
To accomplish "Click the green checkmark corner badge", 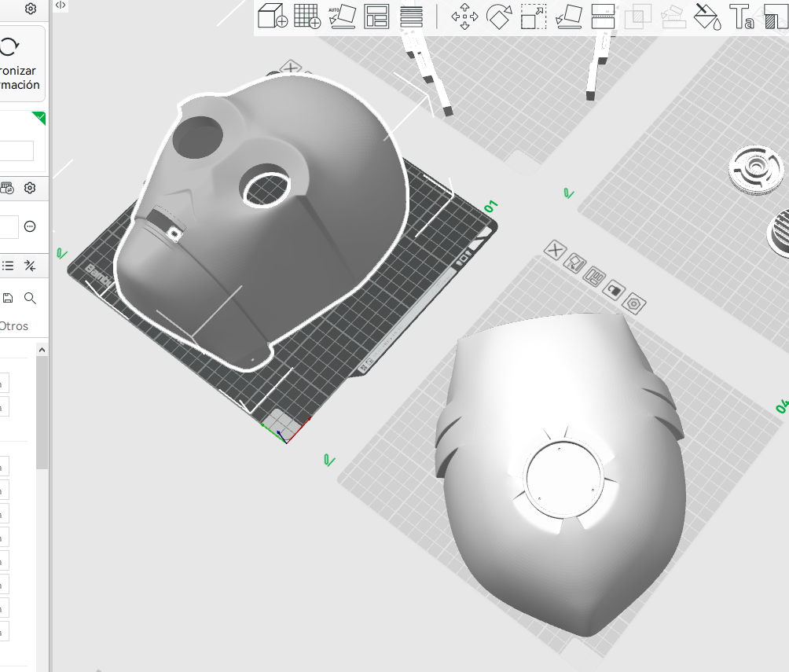I will point(39,118).
